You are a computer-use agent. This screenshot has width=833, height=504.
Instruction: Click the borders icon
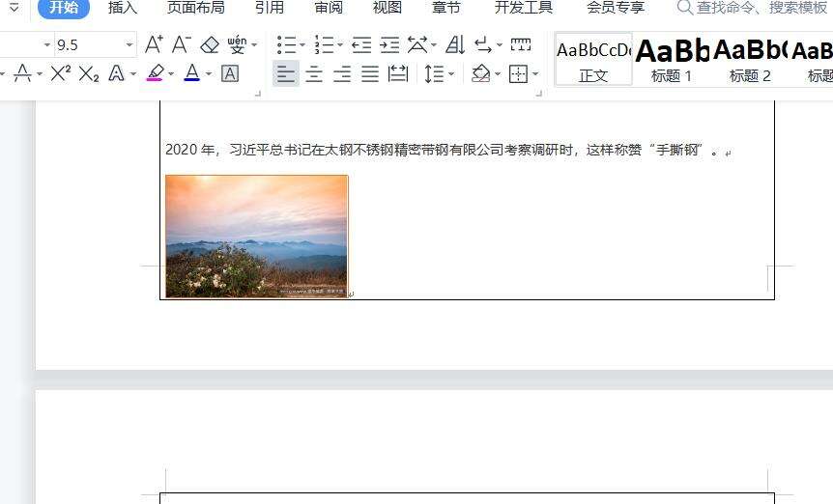coord(519,73)
